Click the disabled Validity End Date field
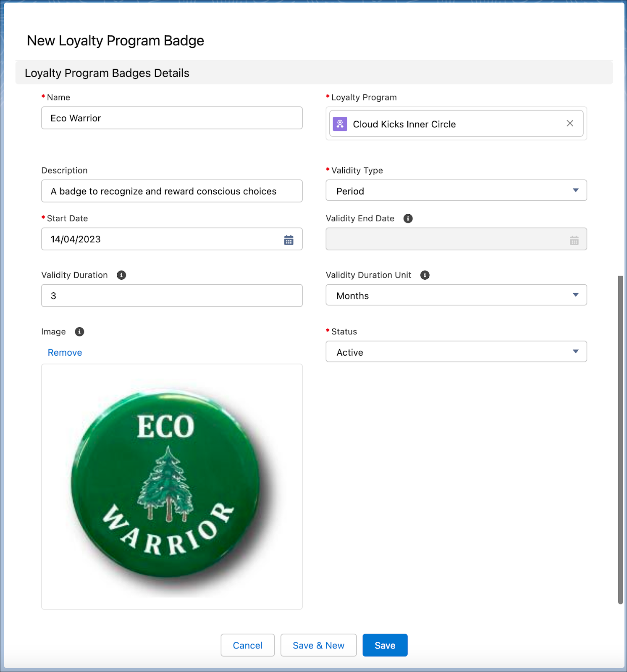 [456, 239]
